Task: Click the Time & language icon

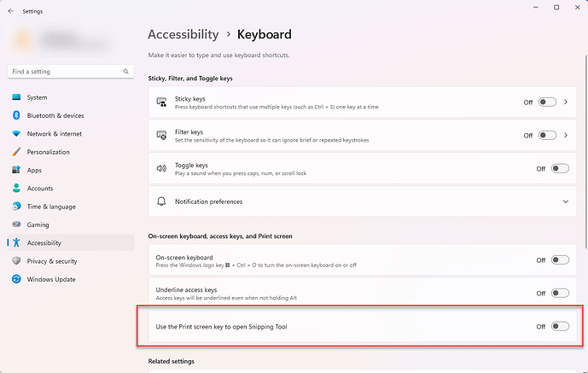Action: (16, 207)
